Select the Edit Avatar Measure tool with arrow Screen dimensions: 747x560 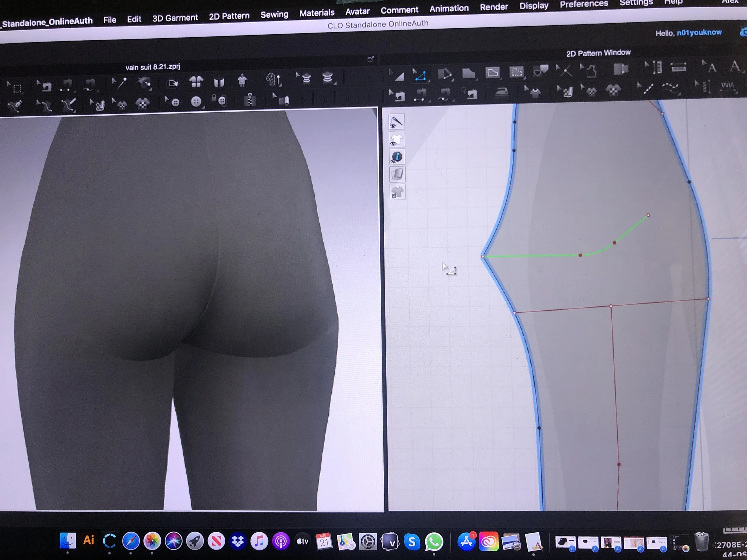(303, 78)
